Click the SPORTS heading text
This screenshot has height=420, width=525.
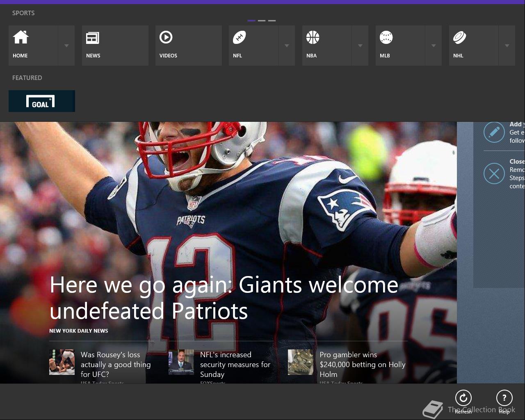point(23,13)
